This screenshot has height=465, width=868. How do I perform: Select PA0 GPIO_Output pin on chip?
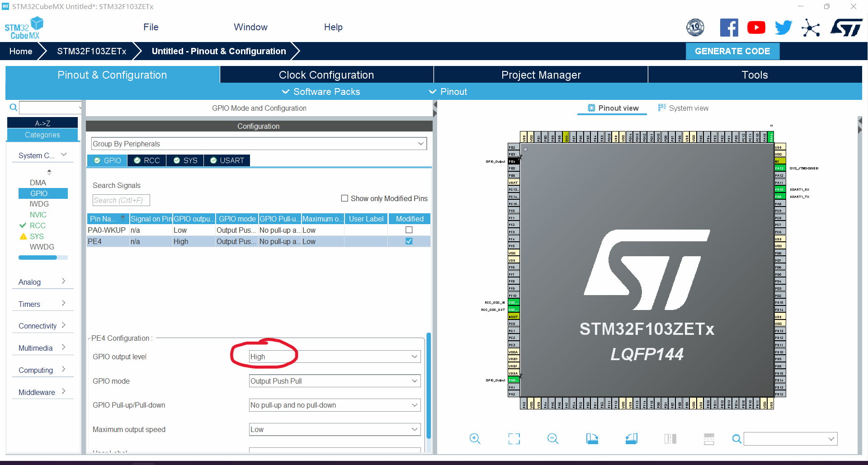pos(514,380)
